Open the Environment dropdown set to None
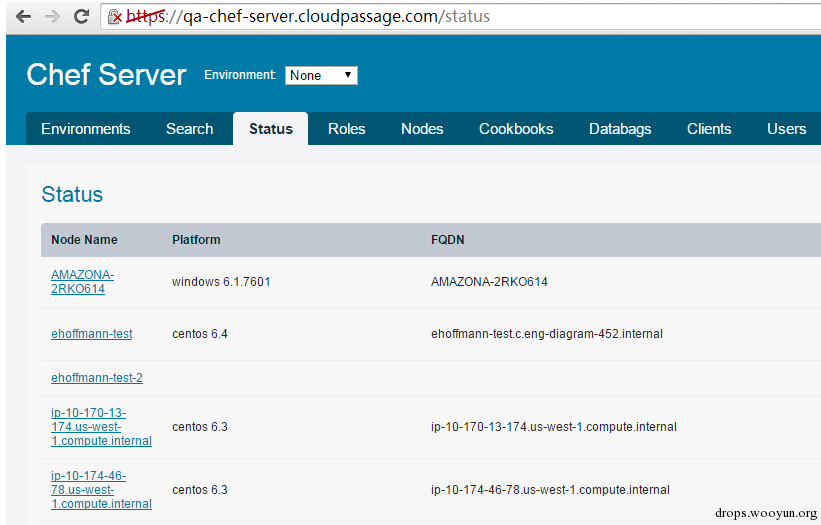This screenshot has height=525, width=821. [x=321, y=75]
